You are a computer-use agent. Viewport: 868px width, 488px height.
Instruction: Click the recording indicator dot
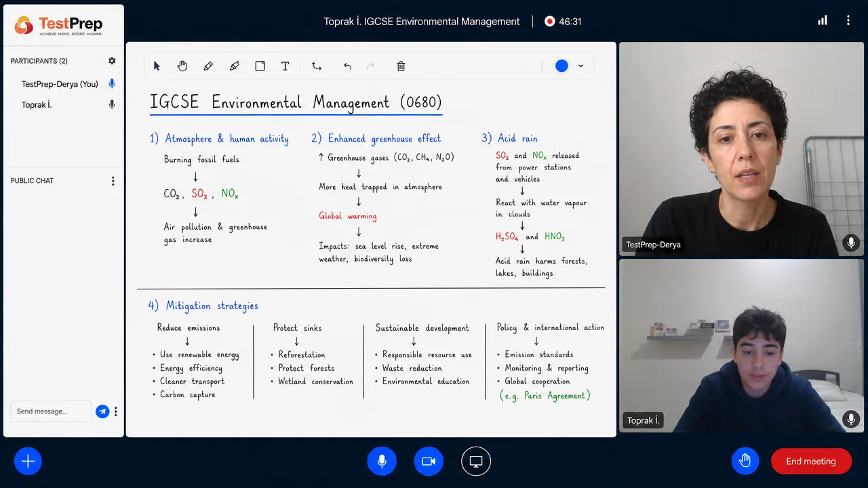[549, 21]
